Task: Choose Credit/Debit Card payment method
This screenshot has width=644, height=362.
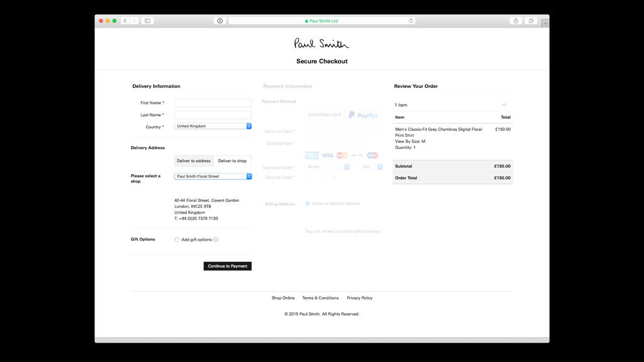Action: point(325,115)
